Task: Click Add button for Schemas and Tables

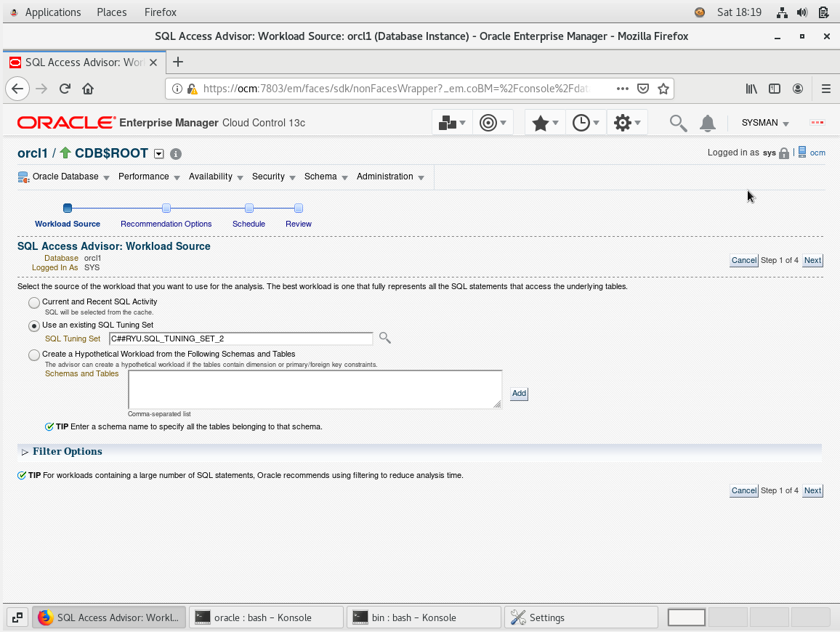Action: 519,394
